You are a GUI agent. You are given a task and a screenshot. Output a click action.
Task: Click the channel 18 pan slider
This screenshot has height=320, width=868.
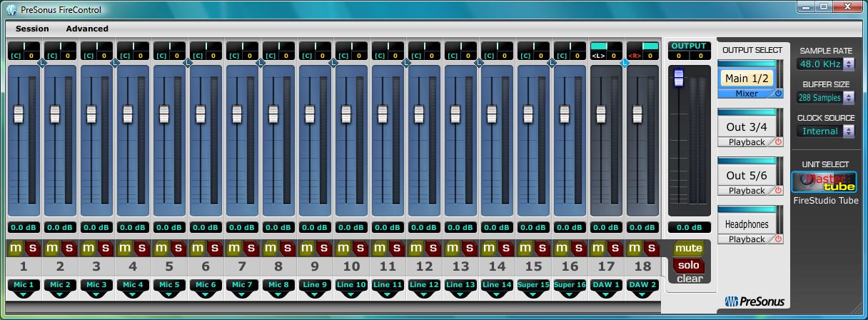coord(642,46)
